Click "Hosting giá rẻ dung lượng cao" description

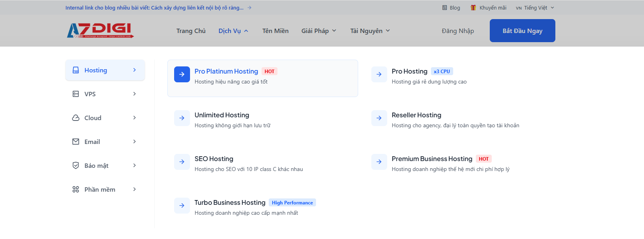click(429, 82)
